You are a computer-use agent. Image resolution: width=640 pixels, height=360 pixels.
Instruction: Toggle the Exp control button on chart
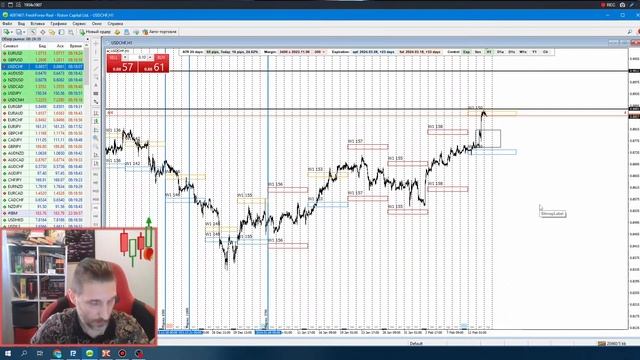pyautogui.click(x=466, y=52)
